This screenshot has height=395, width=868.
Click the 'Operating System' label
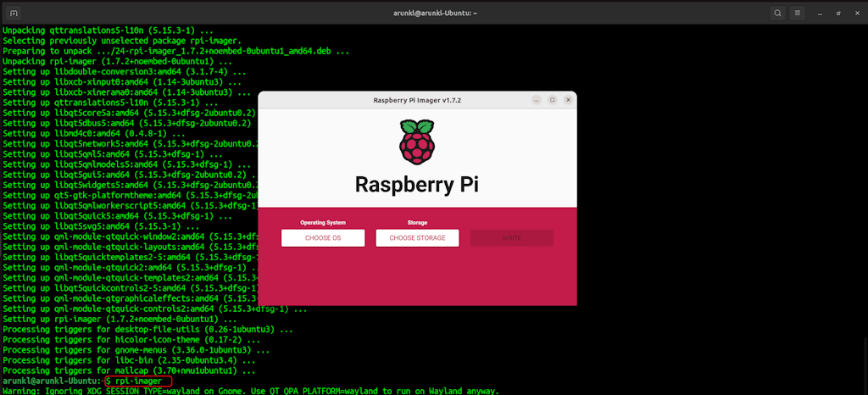323,222
